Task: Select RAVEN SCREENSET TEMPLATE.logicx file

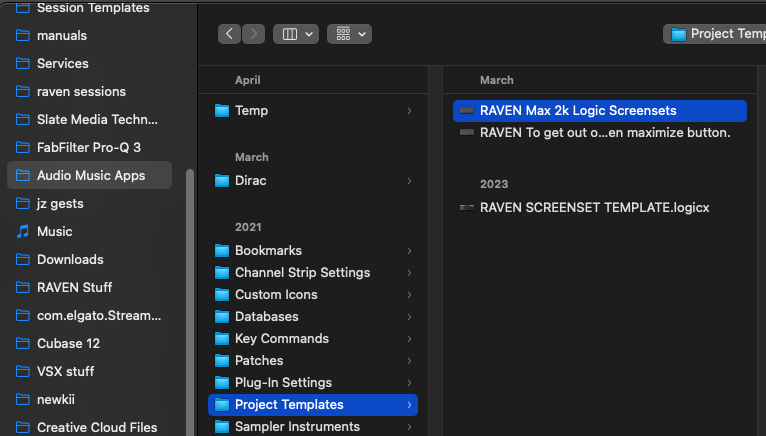Action: (x=599, y=208)
